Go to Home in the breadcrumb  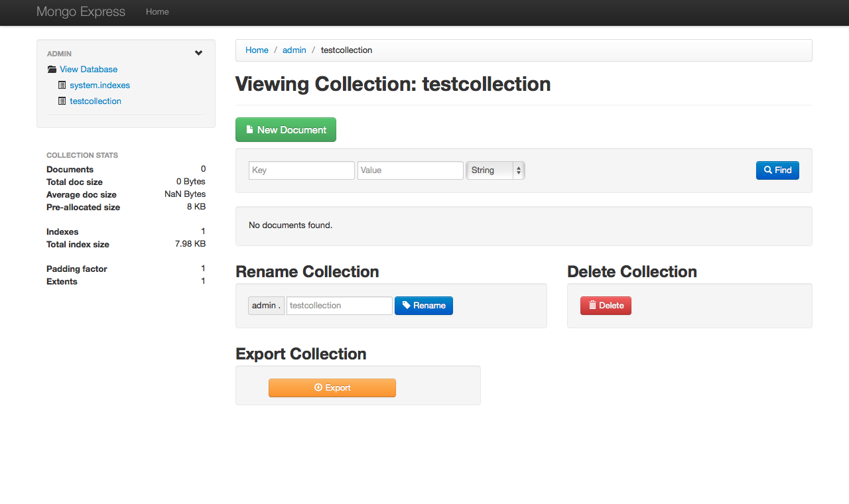tap(257, 50)
